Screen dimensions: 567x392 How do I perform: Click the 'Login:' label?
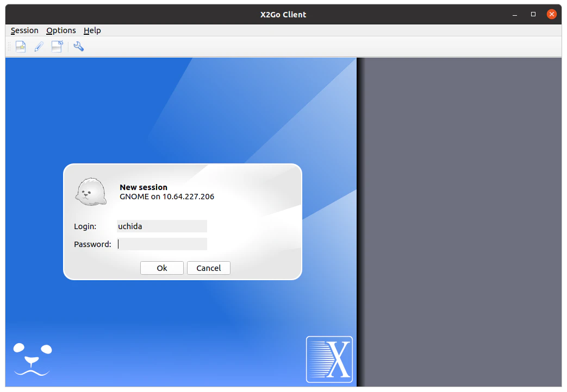coord(85,226)
